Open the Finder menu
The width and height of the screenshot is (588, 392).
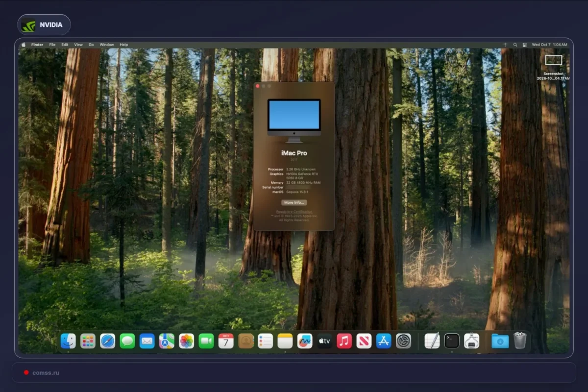coord(37,45)
